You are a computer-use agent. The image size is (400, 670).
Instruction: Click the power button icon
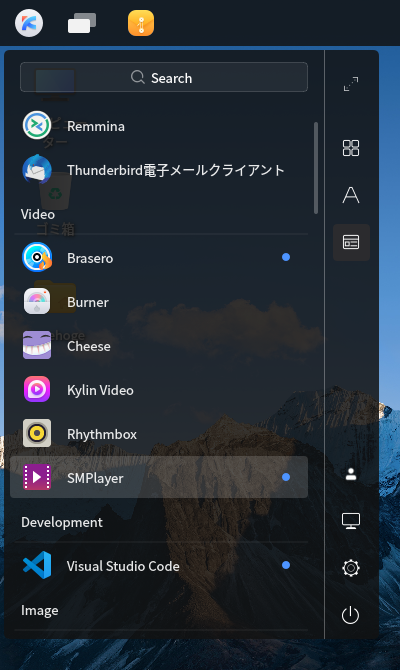[x=351, y=615]
